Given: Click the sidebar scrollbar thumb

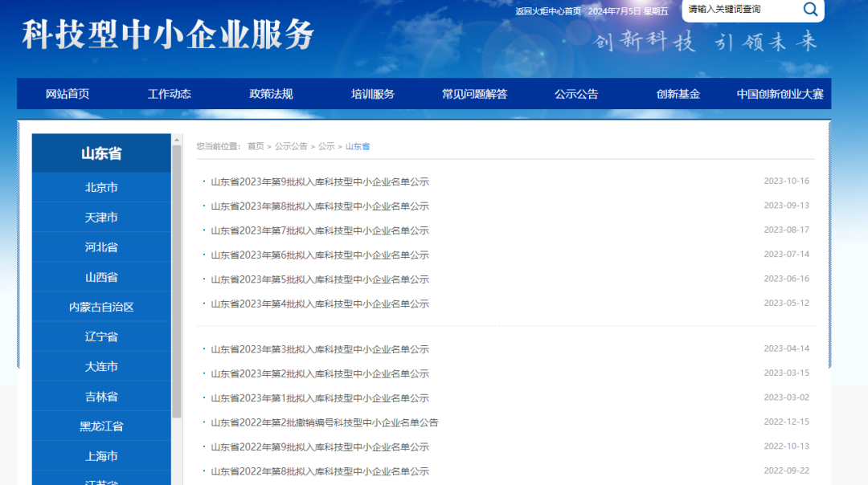Looking at the screenshot, I should click(177, 281).
